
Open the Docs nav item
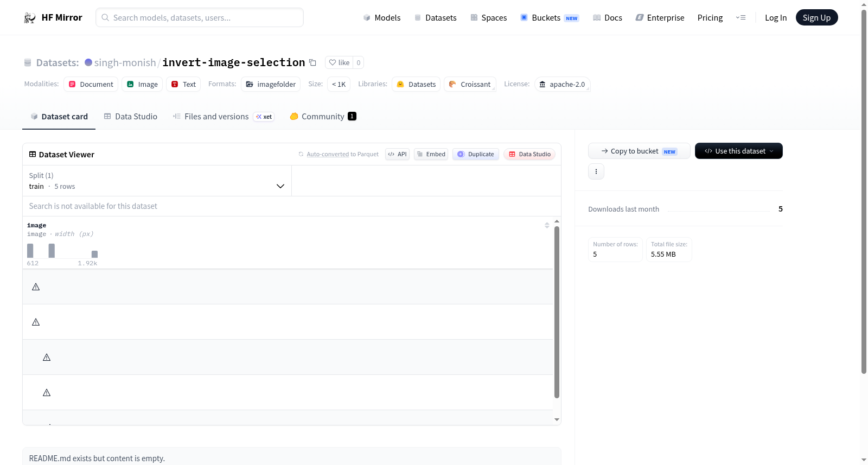(x=608, y=18)
